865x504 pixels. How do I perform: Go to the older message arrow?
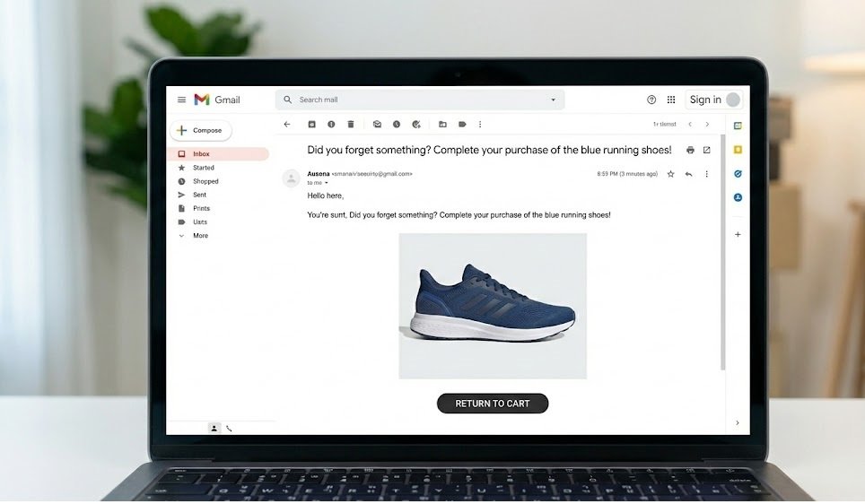(x=707, y=125)
